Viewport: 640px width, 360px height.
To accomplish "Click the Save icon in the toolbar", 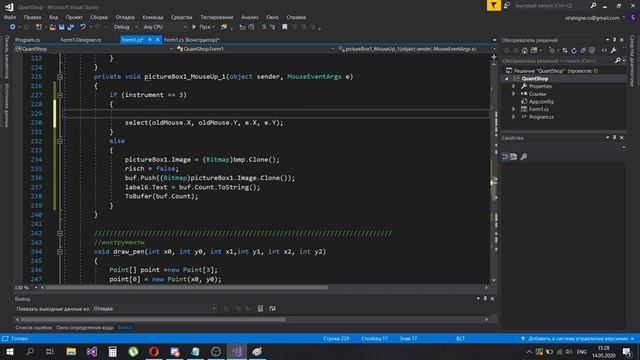I will tap(62, 27).
